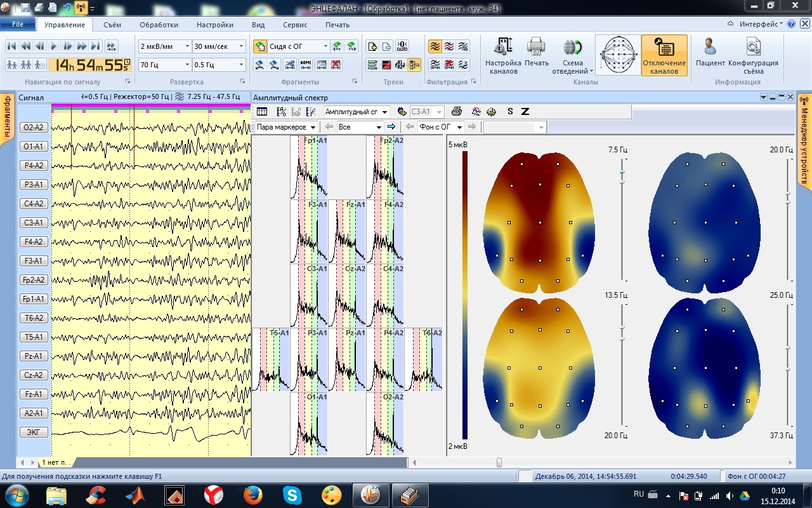Open the 'Пациент' patient information
The image size is (812, 508).
pos(710,56)
